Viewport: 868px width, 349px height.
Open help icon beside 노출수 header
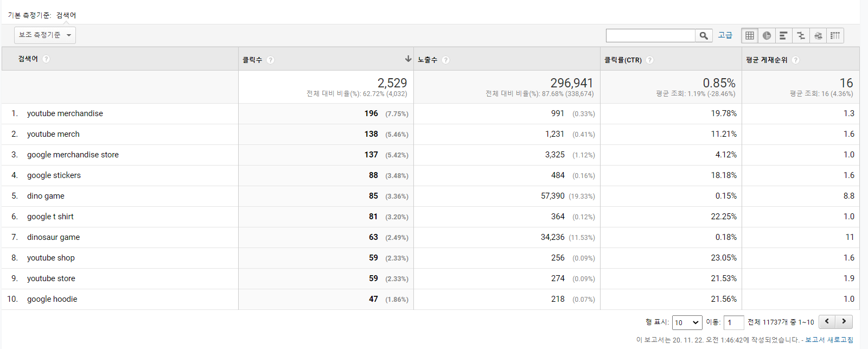pyautogui.click(x=445, y=60)
